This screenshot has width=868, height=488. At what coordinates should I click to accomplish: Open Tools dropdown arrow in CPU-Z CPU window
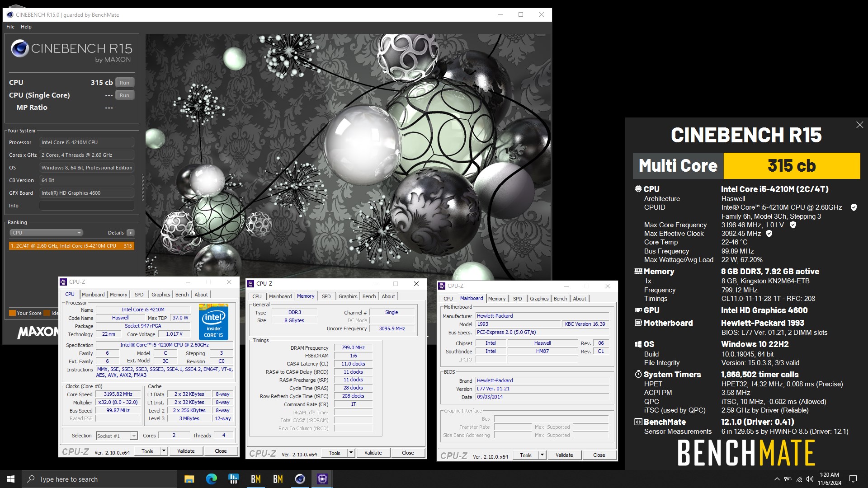coord(164,451)
